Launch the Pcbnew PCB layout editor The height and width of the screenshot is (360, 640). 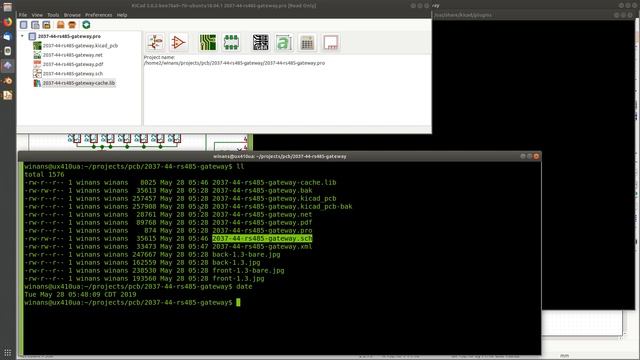coord(208,42)
